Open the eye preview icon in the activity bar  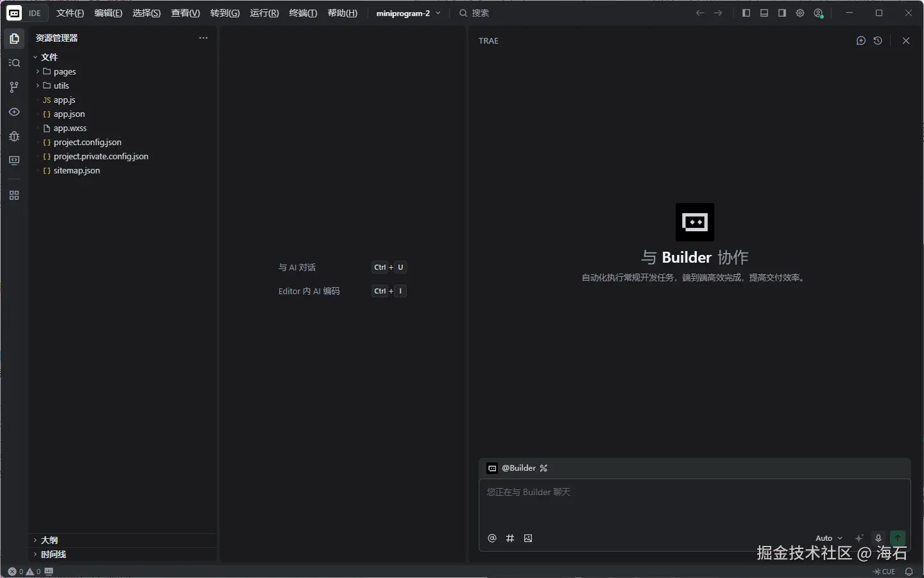(14, 112)
